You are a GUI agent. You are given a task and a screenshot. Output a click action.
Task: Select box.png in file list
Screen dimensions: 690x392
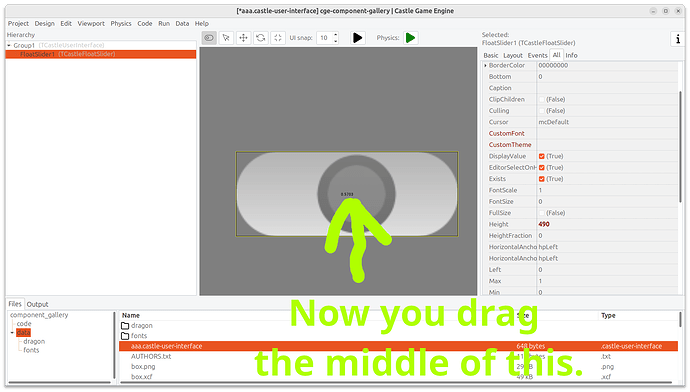tap(143, 366)
